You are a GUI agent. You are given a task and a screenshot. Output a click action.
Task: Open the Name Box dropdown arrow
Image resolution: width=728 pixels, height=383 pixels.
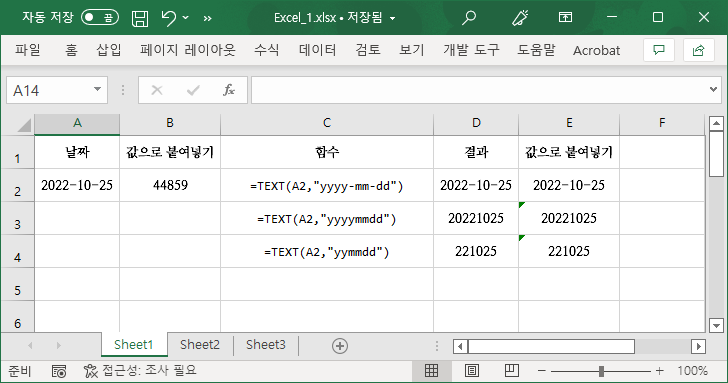pos(98,90)
